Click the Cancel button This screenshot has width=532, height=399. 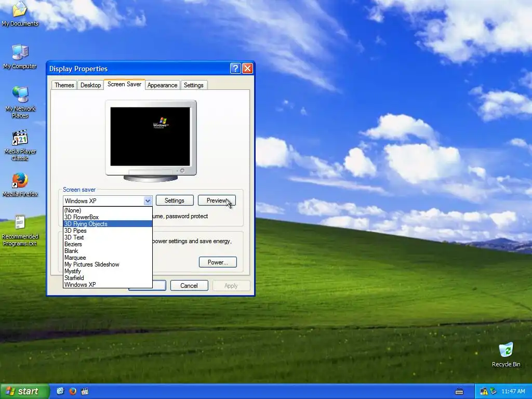189,286
